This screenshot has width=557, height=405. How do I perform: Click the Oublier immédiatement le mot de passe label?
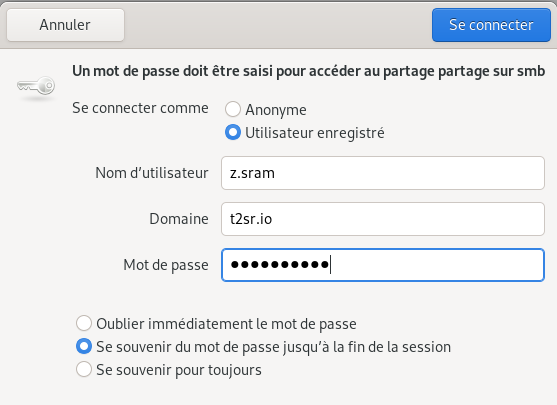[x=226, y=324]
